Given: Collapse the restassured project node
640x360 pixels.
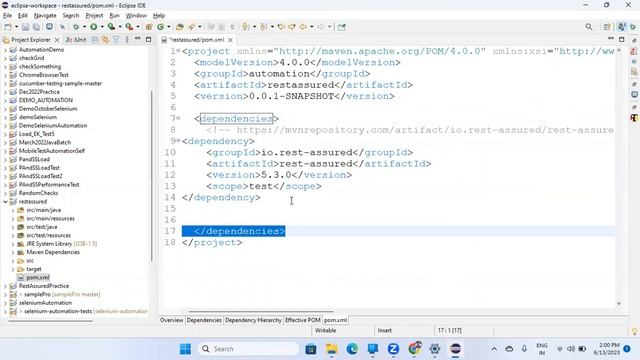Looking at the screenshot, I should click(x=5, y=202).
